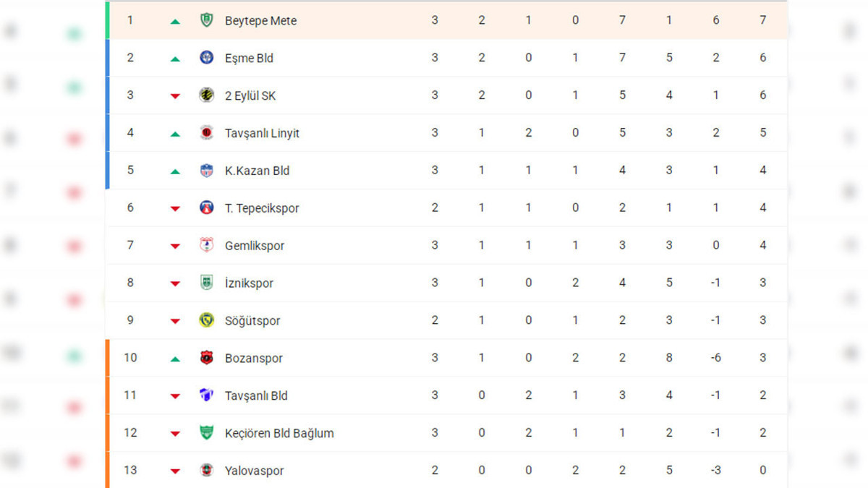Click the Söğütspor yellow club badge

pos(206,320)
